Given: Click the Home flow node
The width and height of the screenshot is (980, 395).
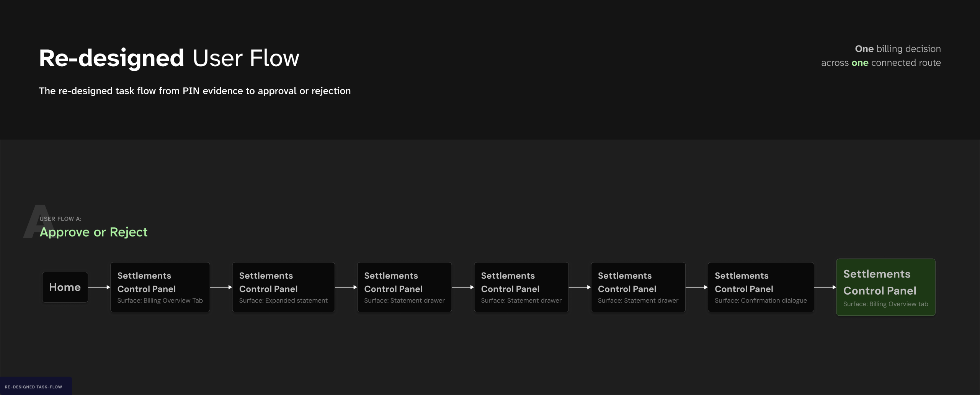Looking at the screenshot, I should [x=65, y=287].
